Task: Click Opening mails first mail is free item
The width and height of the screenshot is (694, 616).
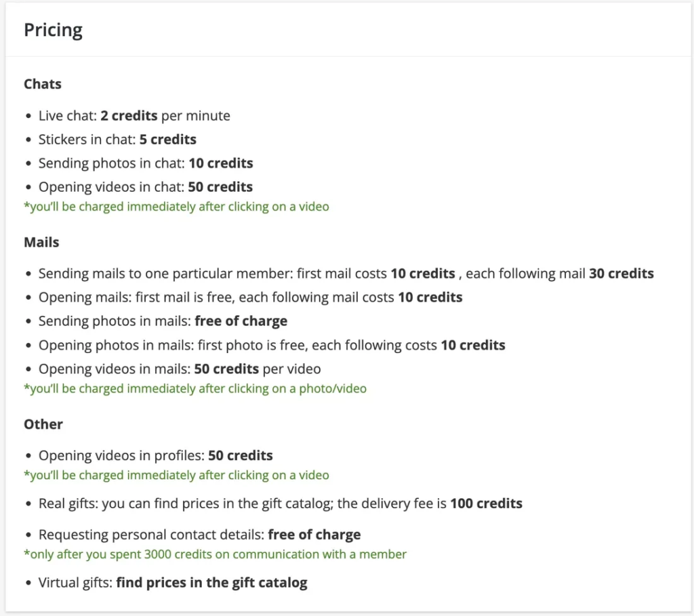Action: coord(251,297)
